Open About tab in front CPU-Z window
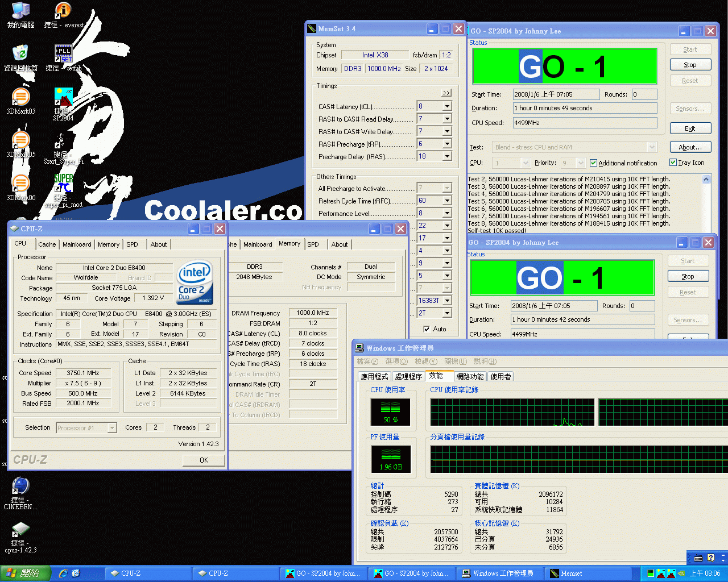The image size is (728, 582). (x=159, y=244)
